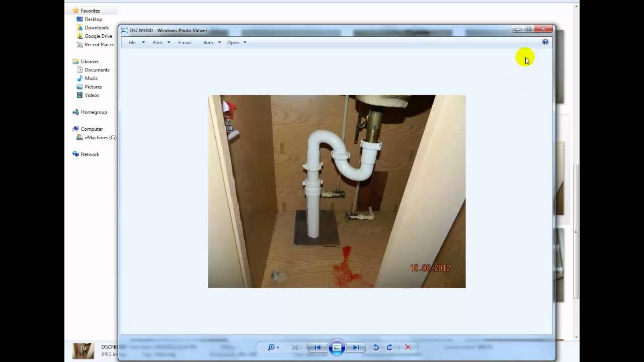Select Homegroup in Explorer sidebar
Viewport: 644px width, 362px height.
[x=94, y=112]
